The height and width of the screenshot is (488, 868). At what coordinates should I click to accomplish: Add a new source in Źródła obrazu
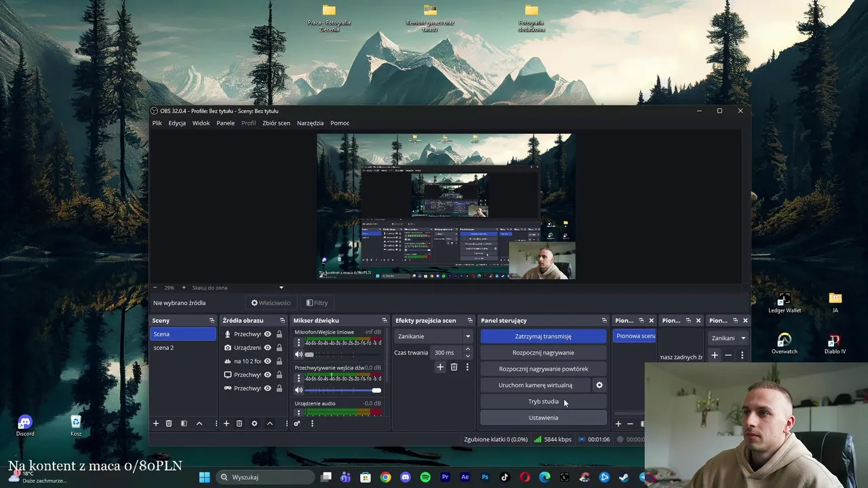pos(226,424)
